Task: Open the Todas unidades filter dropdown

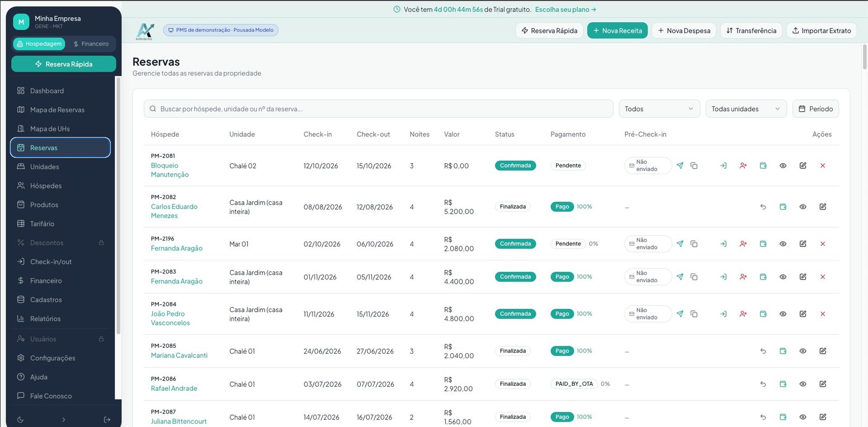Action: click(746, 109)
